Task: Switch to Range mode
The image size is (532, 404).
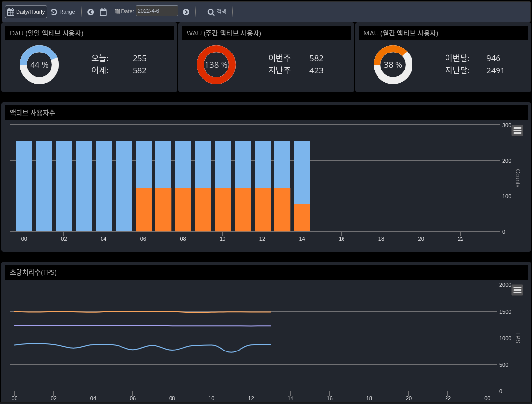Action: point(63,12)
